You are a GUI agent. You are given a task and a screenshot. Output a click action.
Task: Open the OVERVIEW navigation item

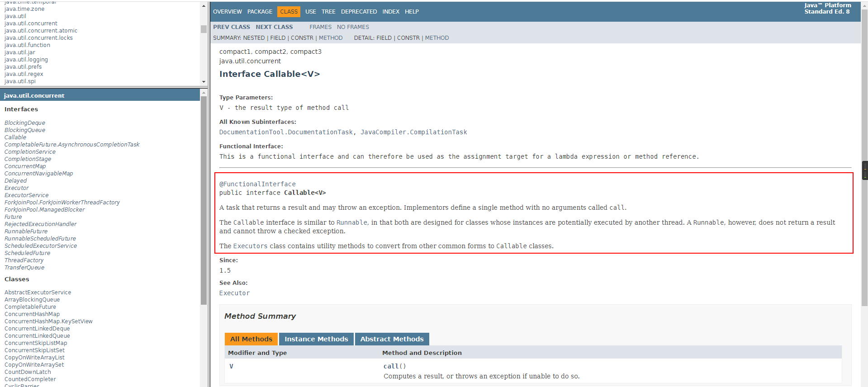point(227,12)
